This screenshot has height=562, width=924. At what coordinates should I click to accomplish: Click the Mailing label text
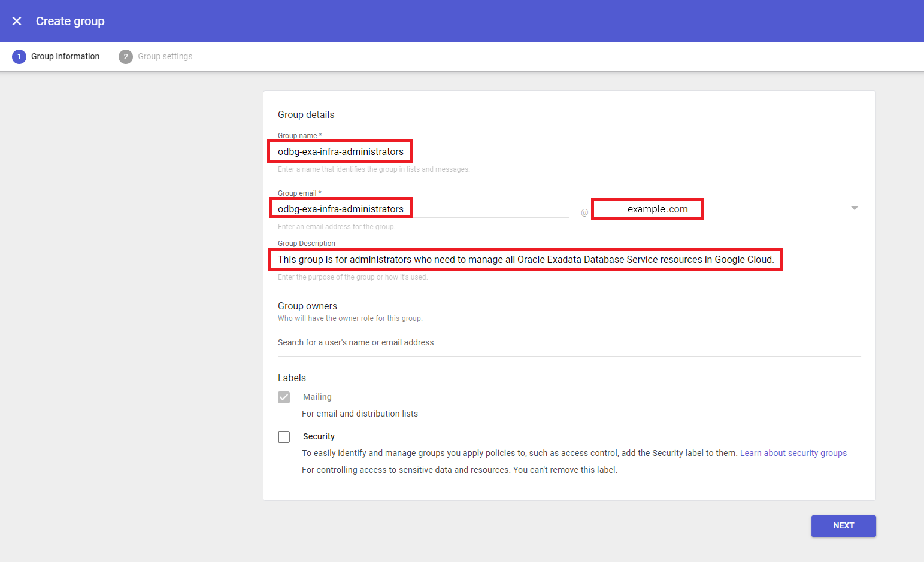point(317,397)
